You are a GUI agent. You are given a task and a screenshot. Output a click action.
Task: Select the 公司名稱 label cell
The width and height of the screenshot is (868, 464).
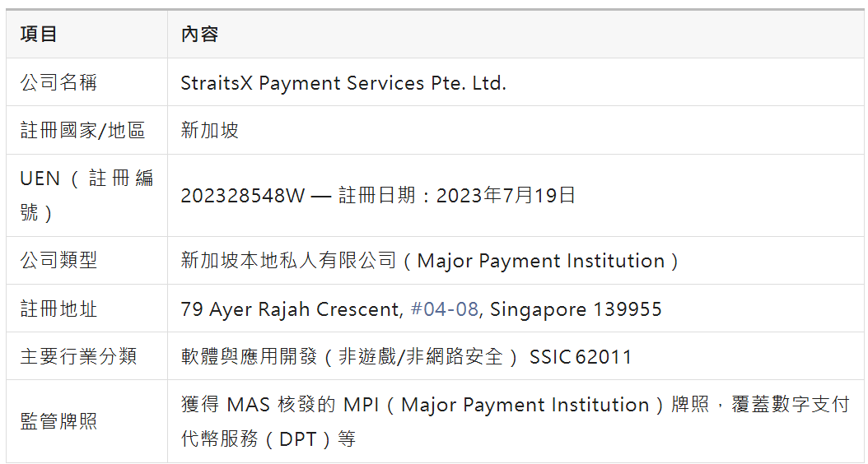click(58, 82)
